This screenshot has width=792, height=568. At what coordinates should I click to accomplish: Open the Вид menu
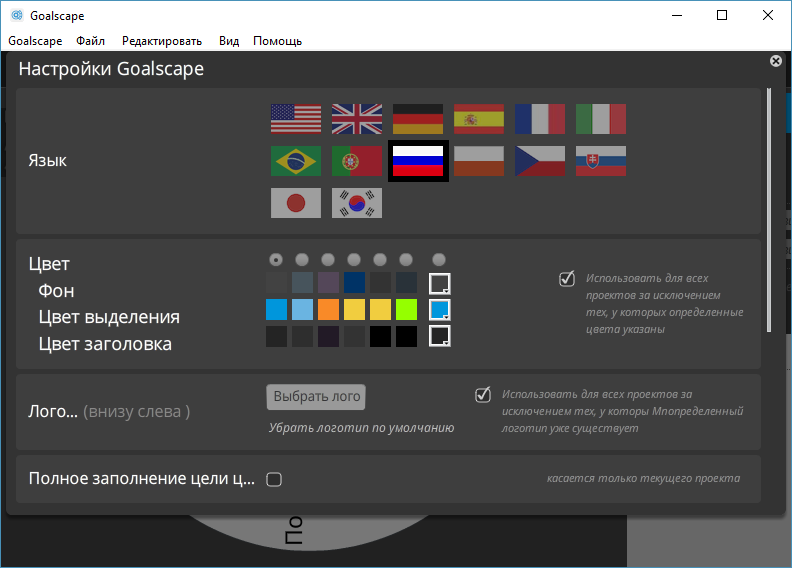(229, 41)
